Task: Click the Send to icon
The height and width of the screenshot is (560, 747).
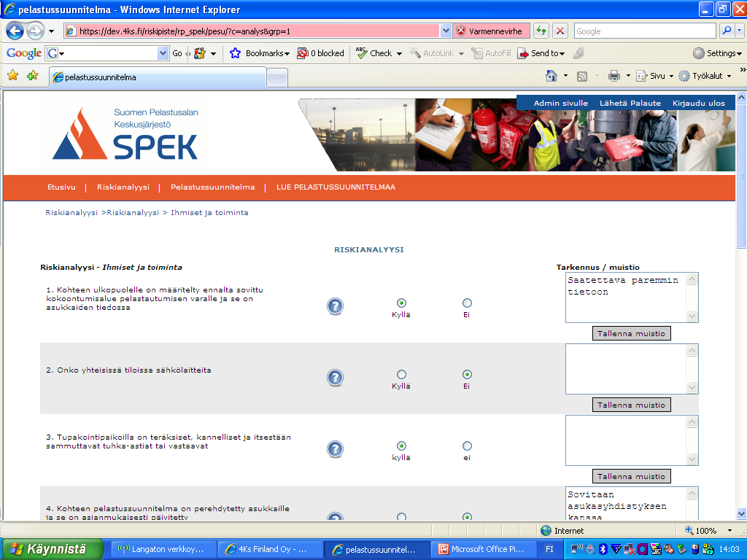Action: [523, 53]
